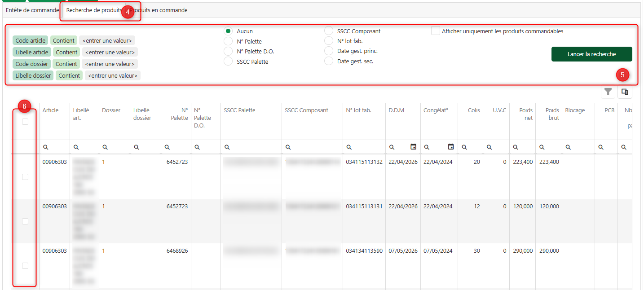Viewport: 644px width, 290px height.
Task: Click search icon under Colis column
Action: tap(464, 147)
